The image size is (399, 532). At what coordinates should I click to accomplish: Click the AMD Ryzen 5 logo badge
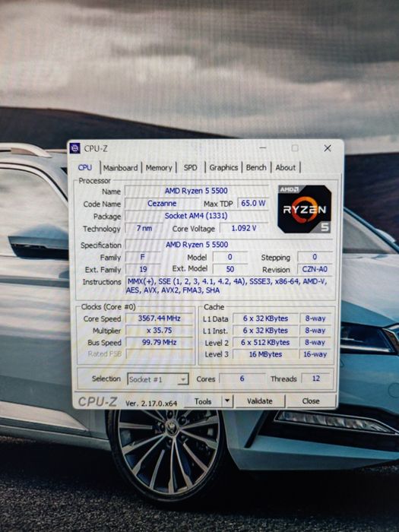point(304,209)
